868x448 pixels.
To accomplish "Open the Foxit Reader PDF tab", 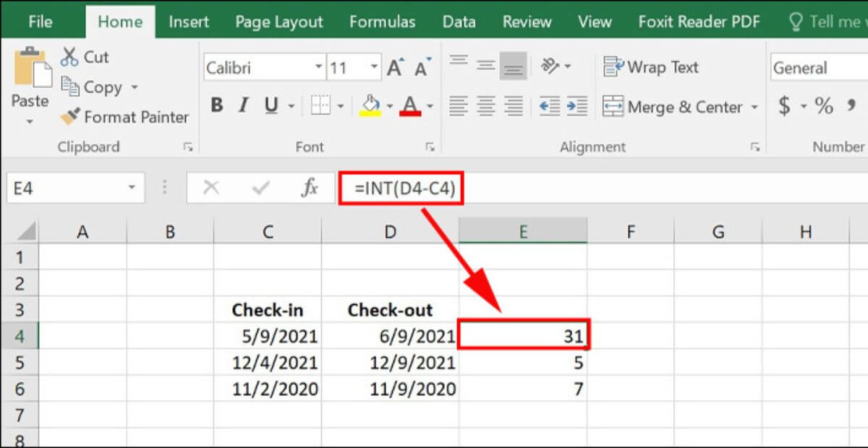I will [x=699, y=21].
